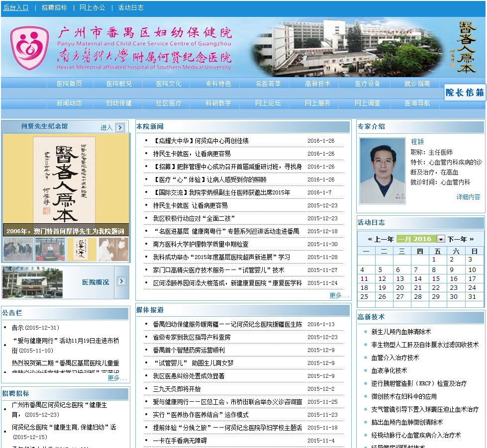Open 微创技术在妇科中的应用 link
The width and height of the screenshot is (487, 448).
(404, 396)
